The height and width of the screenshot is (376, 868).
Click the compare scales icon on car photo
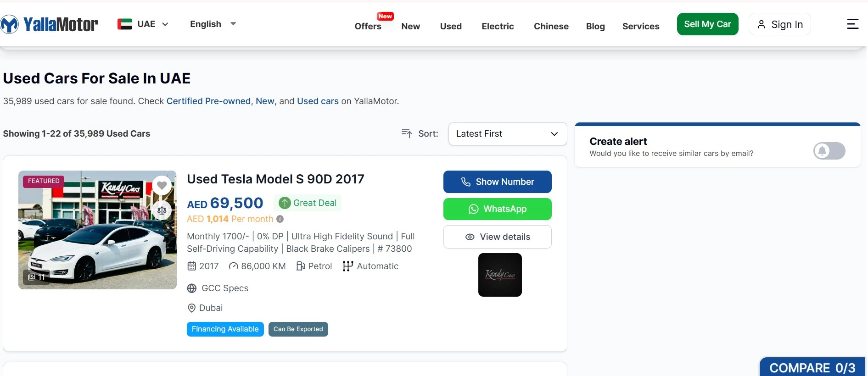click(162, 210)
